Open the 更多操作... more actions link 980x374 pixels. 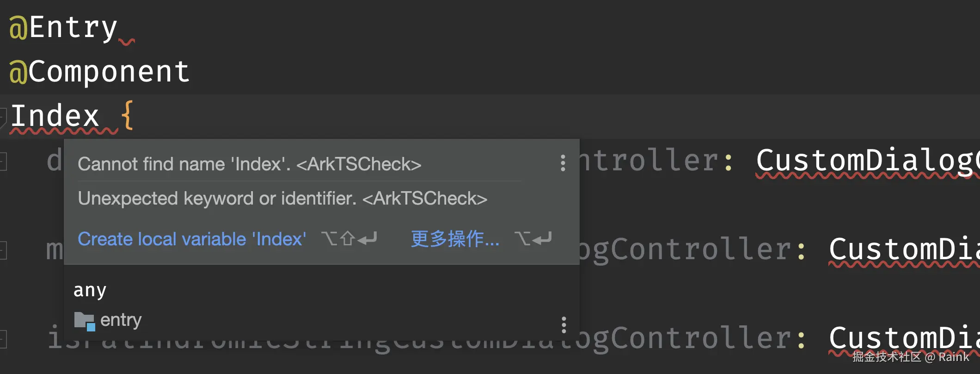click(455, 239)
